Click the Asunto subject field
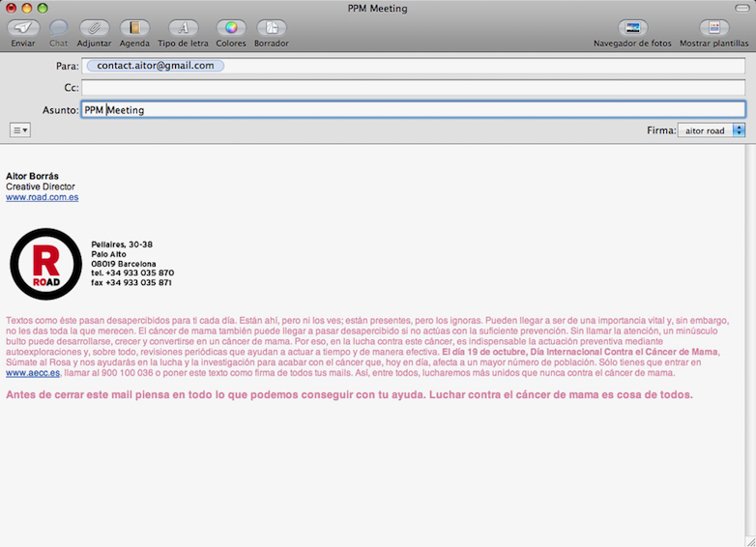The width and height of the screenshot is (756, 547). (x=413, y=110)
